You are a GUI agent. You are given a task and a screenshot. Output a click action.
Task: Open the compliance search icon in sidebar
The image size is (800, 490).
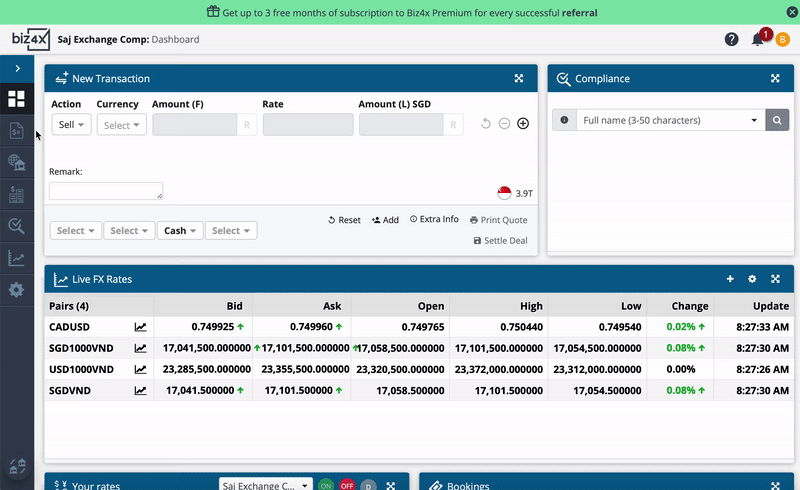click(x=16, y=226)
